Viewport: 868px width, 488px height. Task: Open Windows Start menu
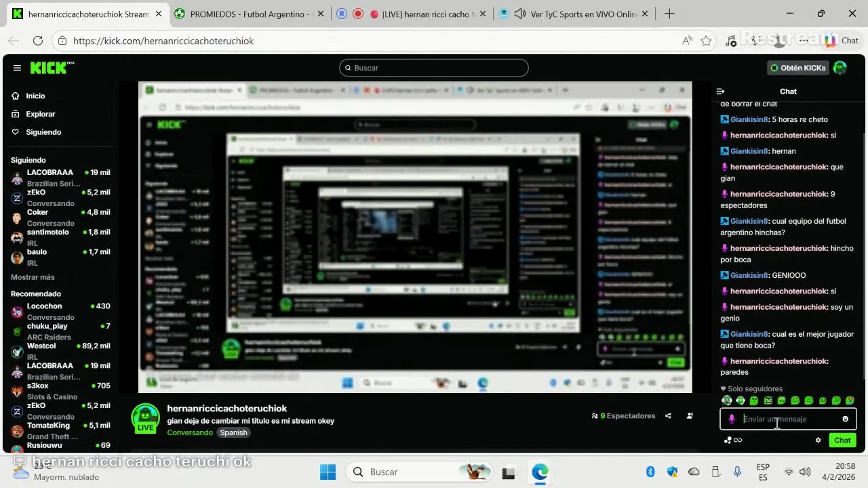(x=328, y=472)
